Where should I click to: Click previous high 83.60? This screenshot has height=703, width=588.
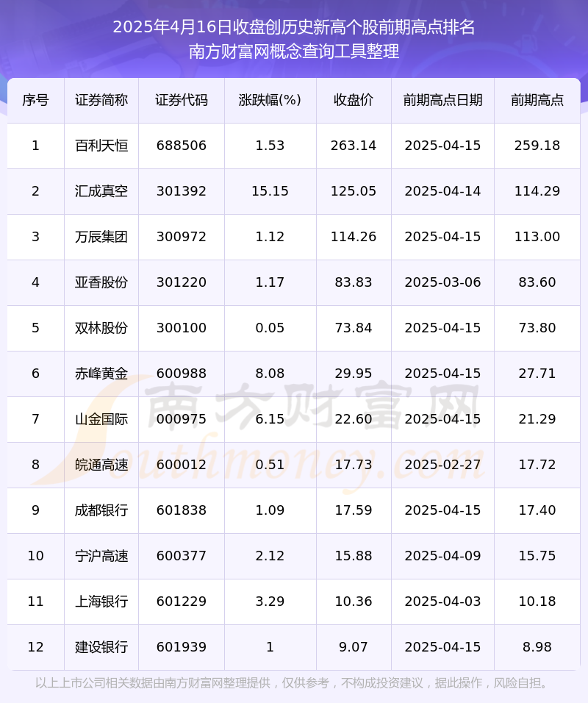tap(537, 282)
